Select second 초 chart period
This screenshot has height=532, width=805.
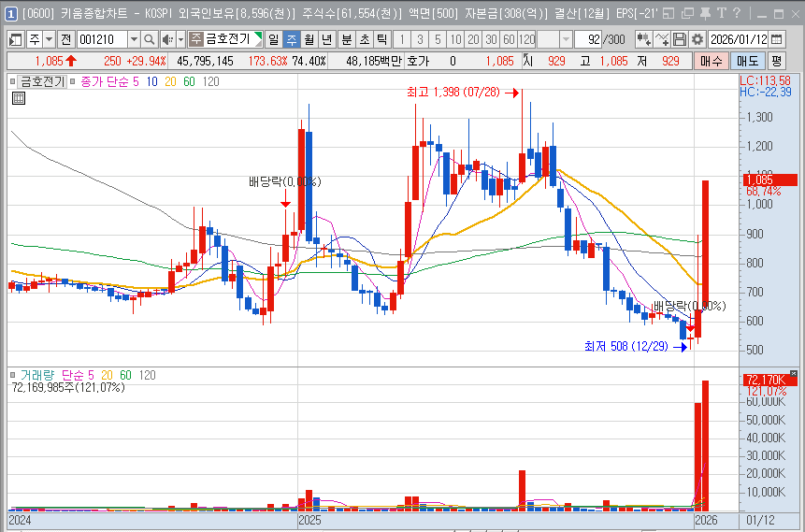[x=365, y=39]
